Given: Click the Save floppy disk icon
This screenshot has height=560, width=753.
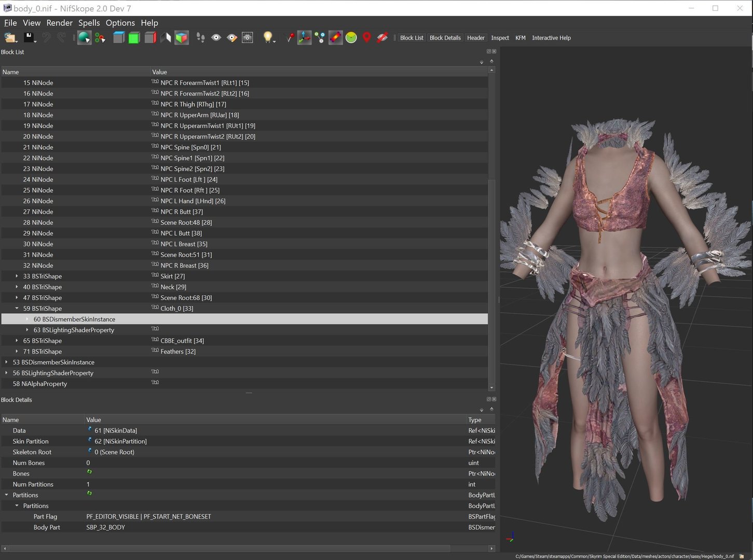Looking at the screenshot, I should [29, 37].
